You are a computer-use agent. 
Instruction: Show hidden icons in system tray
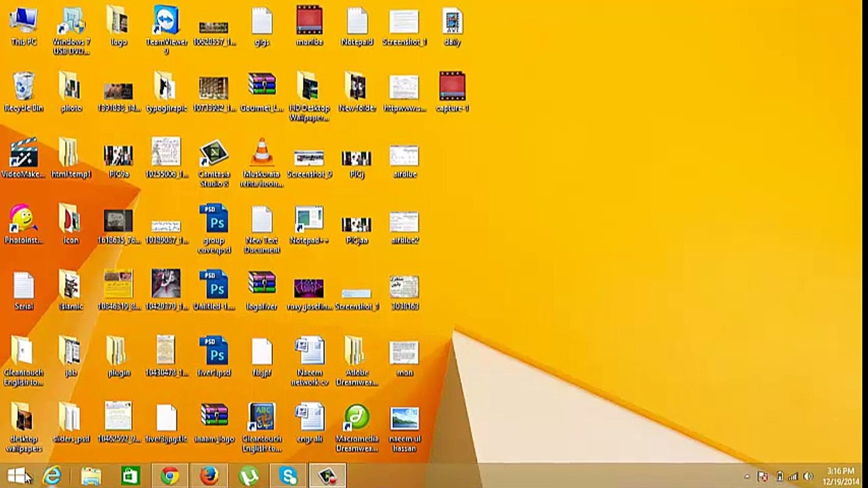tap(747, 476)
